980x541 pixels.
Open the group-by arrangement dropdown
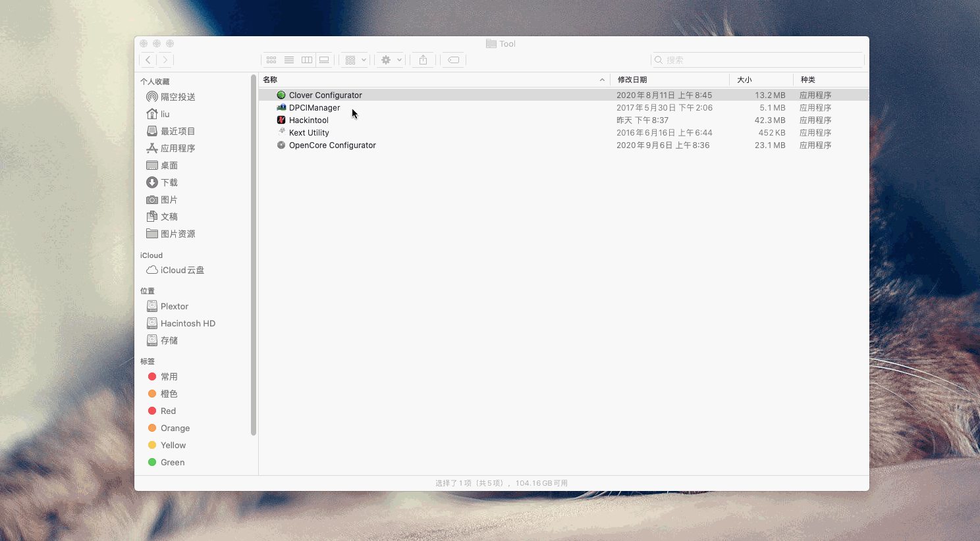(x=355, y=60)
